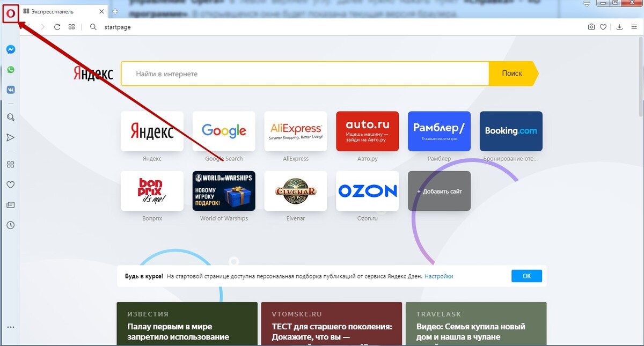The width and height of the screenshot is (644, 346).
Task: Open My Flow in sidebar
Action: coord(10,138)
